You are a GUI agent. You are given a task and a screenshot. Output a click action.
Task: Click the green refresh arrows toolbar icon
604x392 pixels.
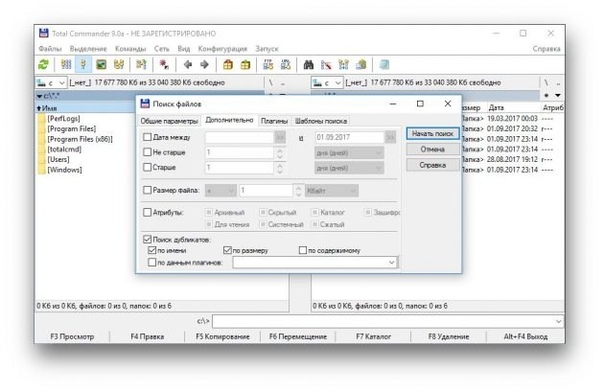[44, 65]
